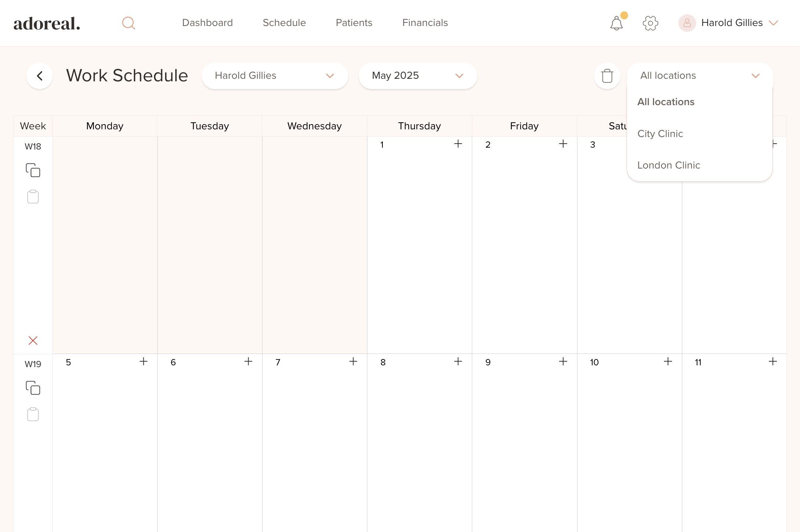Open settings gear icon
Viewport: 800px width, 532px height.
(x=650, y=23)
